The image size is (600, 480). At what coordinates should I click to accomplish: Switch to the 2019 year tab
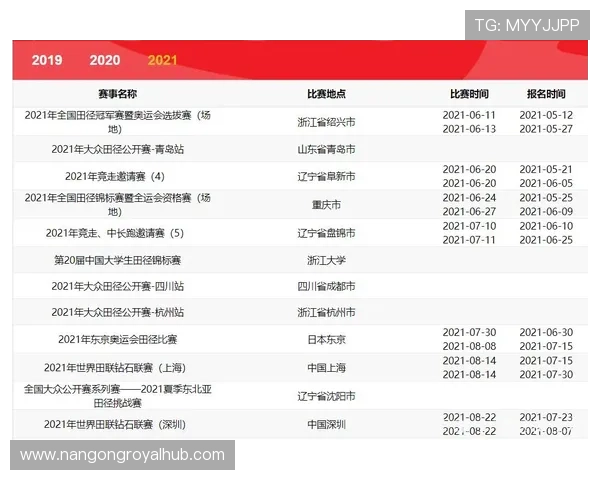click(47, 60)
